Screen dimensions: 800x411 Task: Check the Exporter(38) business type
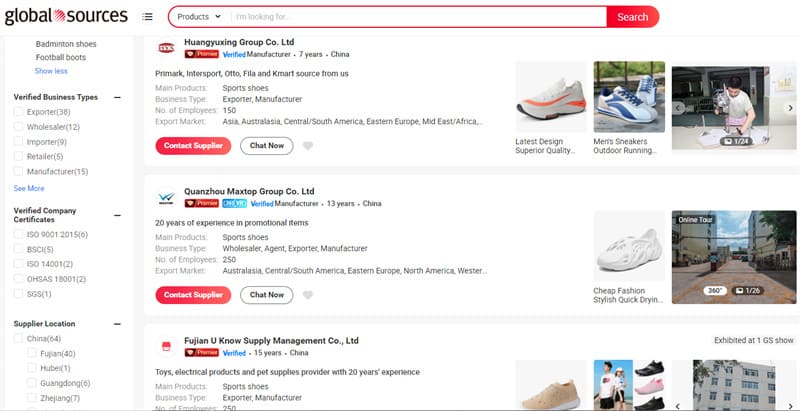[x=19, y=112]
